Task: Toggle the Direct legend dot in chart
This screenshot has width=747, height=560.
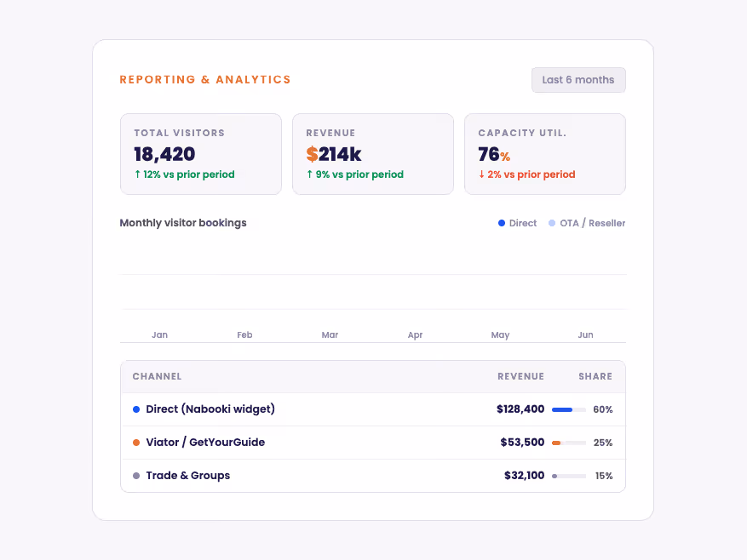Action: tap(501, 223)
